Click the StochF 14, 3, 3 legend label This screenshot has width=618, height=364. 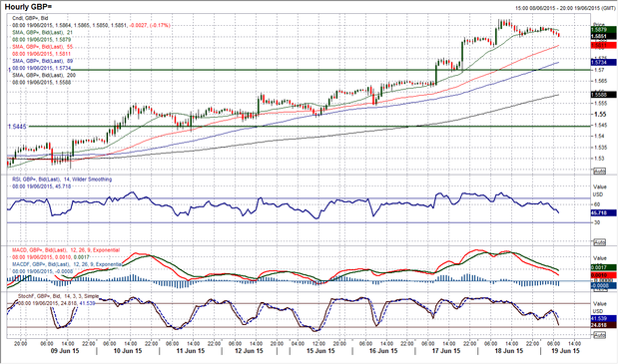(x=58, y=296)
